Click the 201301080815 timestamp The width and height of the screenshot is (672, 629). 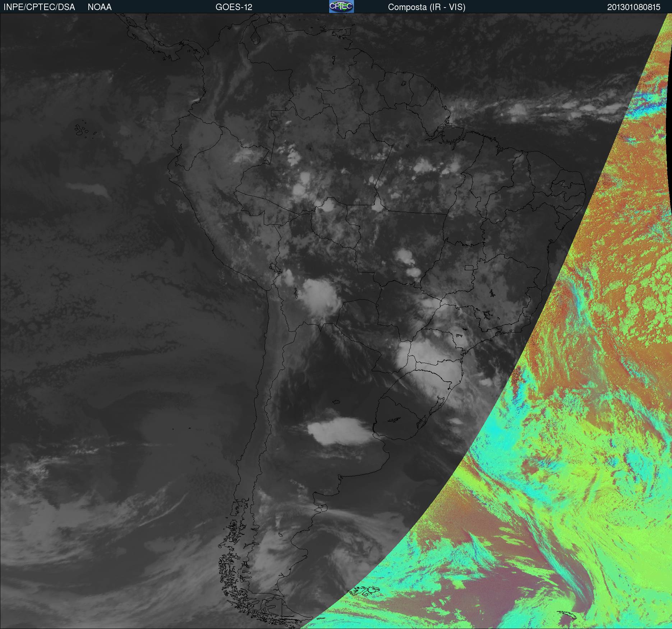[634, 7]
